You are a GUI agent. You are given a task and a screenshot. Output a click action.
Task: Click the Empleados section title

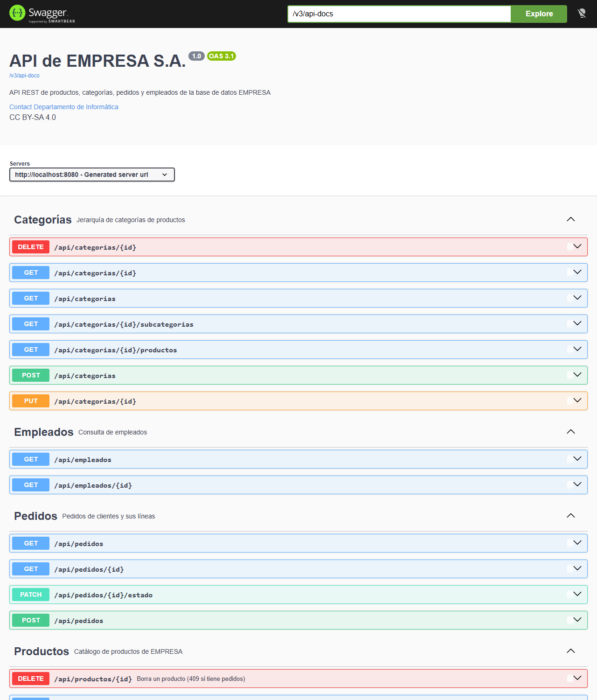click(44, 432)
